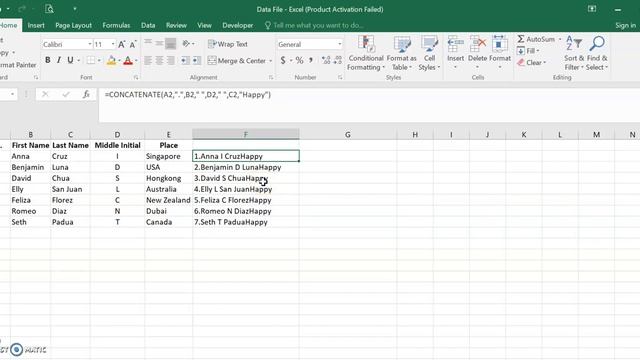
Task: Open the Fill Color dropdown arrow
Action: [119, 61]
